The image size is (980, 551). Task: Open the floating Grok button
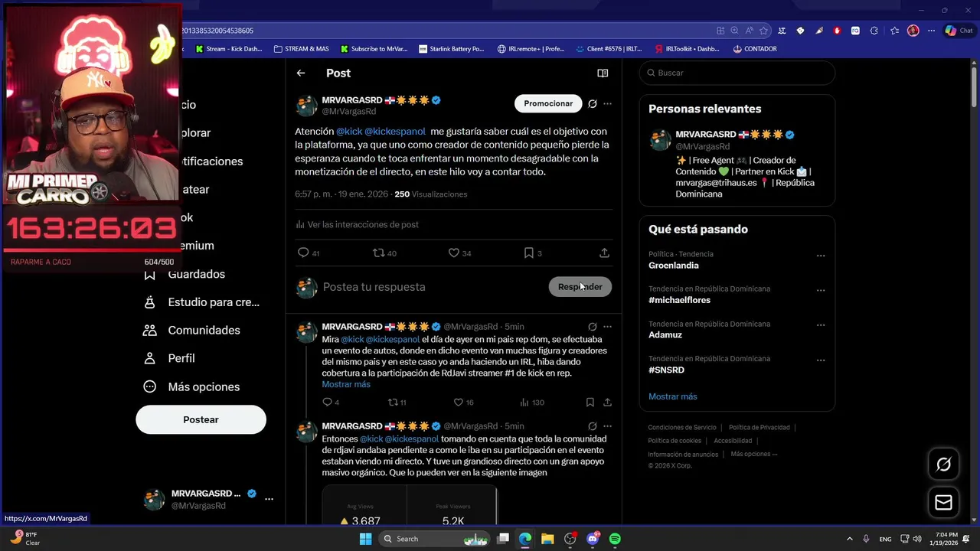[x=943, y=464]
